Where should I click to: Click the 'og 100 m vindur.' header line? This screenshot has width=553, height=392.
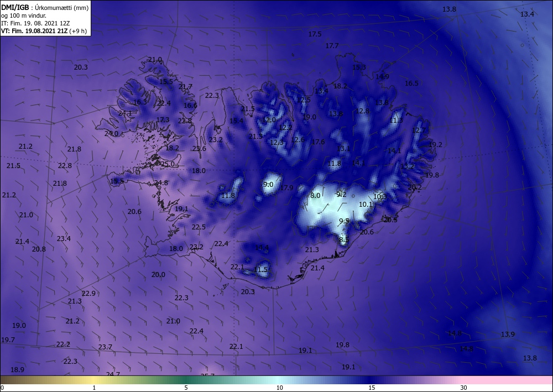tap(24, 15)
